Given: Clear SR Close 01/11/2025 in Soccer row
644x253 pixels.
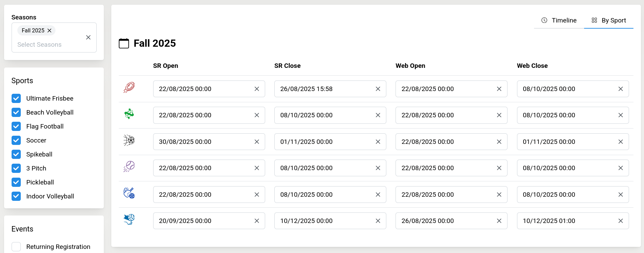Looking at the screenshot, I should (378, 142).
